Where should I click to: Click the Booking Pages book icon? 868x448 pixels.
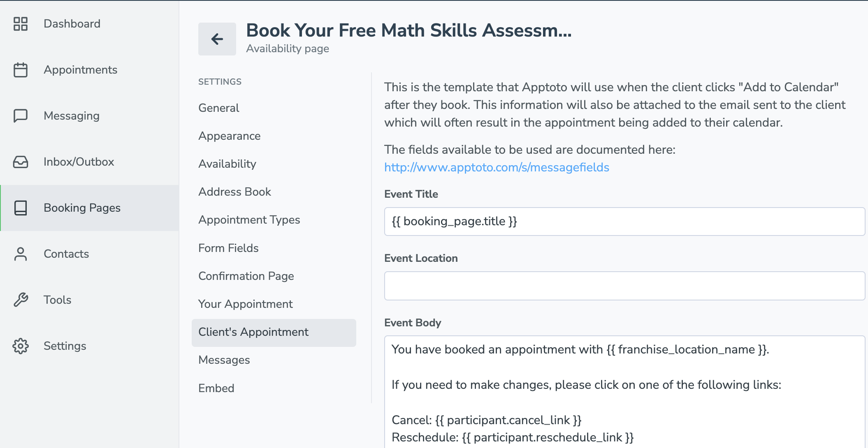(x=20, y=208)
